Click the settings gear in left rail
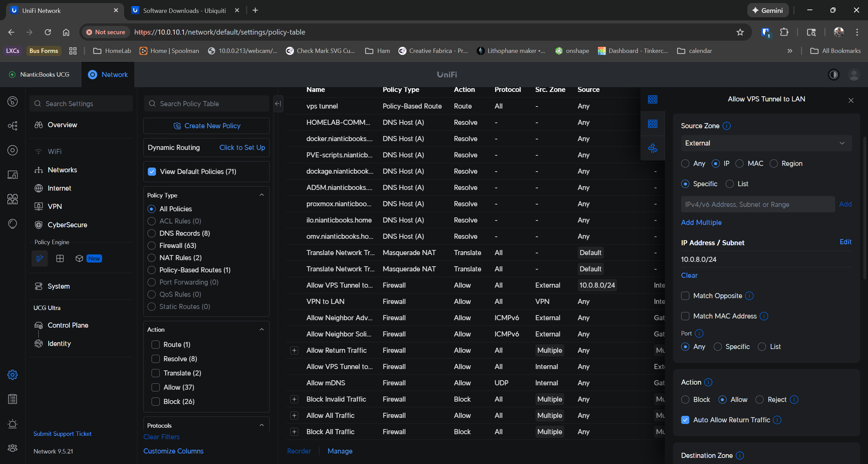Screen dimensions: 868x464 coord(13,374)
